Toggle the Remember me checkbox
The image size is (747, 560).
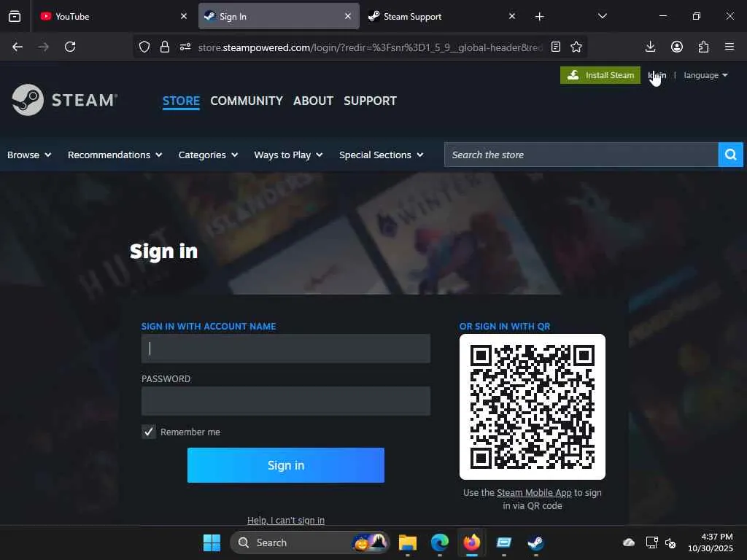(x=149, y=432)
